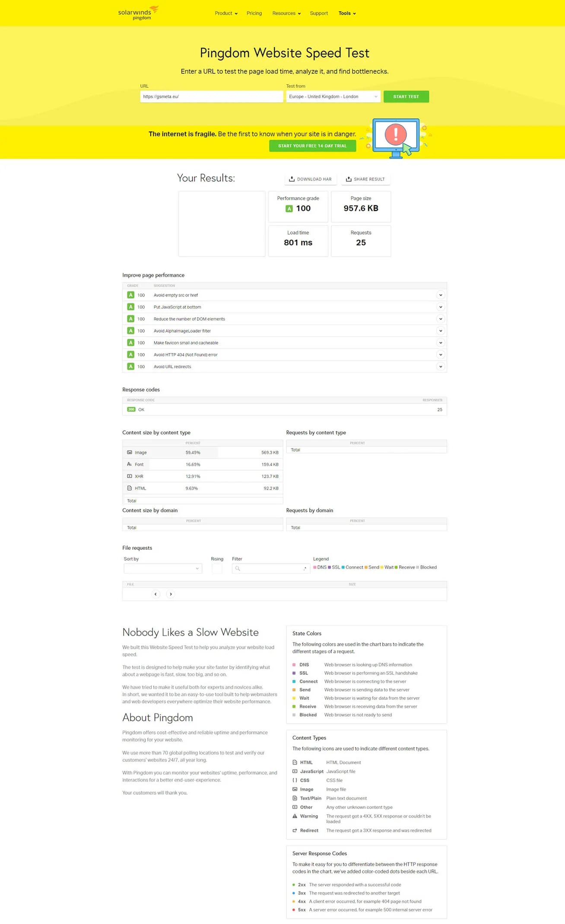Click the JavaScript icon in Content Types
This screenshot has height=924, width=565.
(295, 771)
